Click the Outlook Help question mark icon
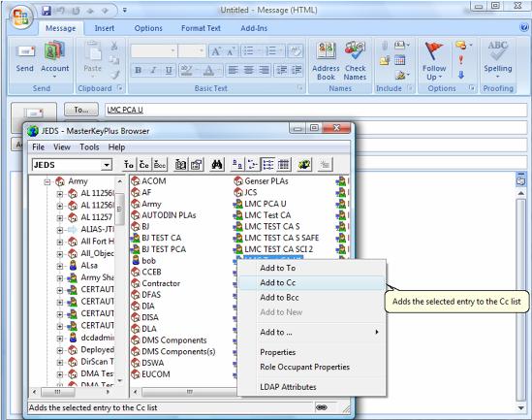 click(524, 27)
